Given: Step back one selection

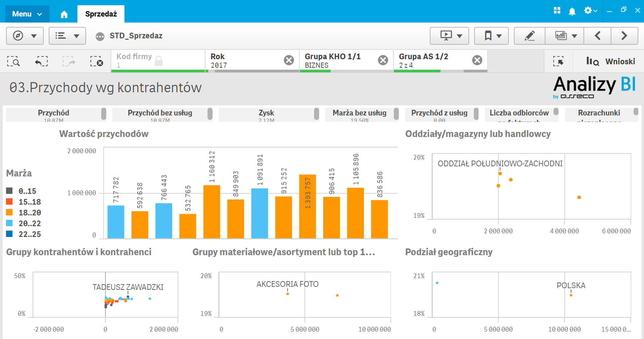Looking at the screenshot, I should coord(41,61).
